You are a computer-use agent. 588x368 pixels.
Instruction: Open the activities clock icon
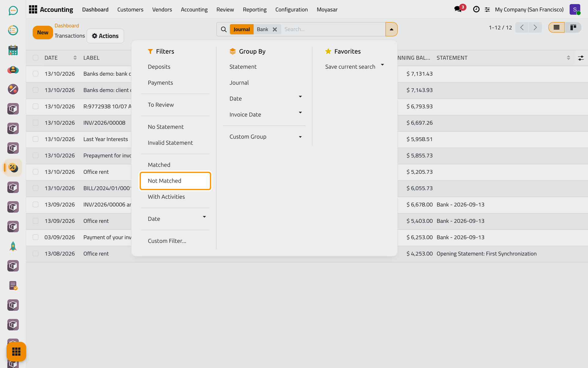click(476, 10)
